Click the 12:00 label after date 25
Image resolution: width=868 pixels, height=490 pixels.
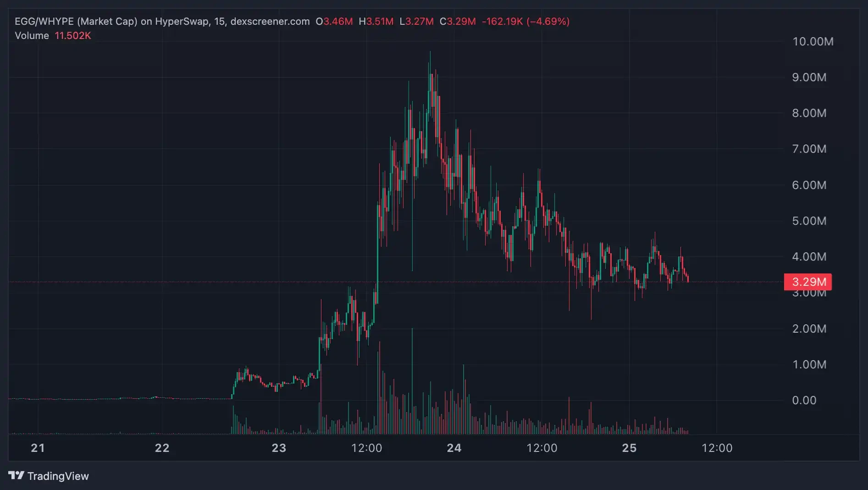[x=717, y=448]
